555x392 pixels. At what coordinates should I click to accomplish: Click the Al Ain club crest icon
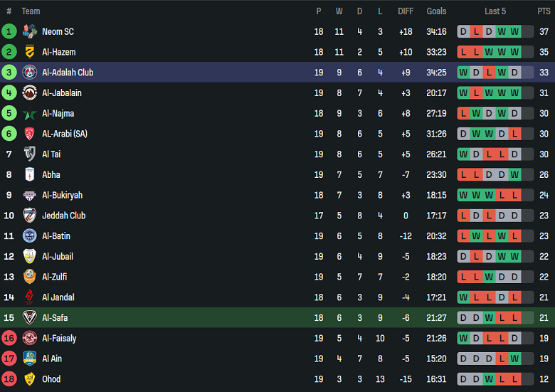coord(30,359)
